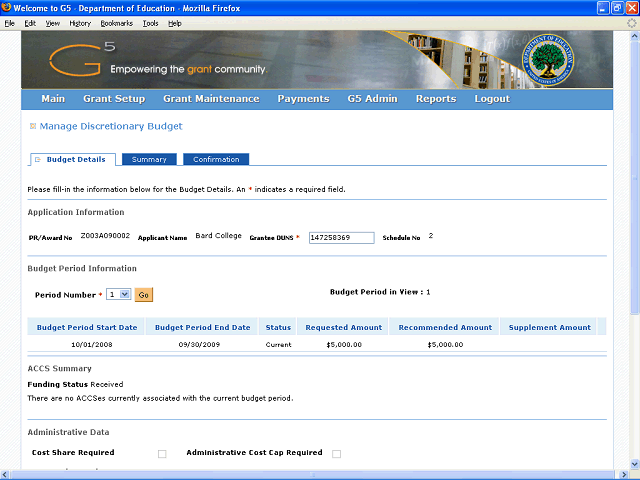
Task: Click the Grantee DUNS input field
Action: (341, 238)
